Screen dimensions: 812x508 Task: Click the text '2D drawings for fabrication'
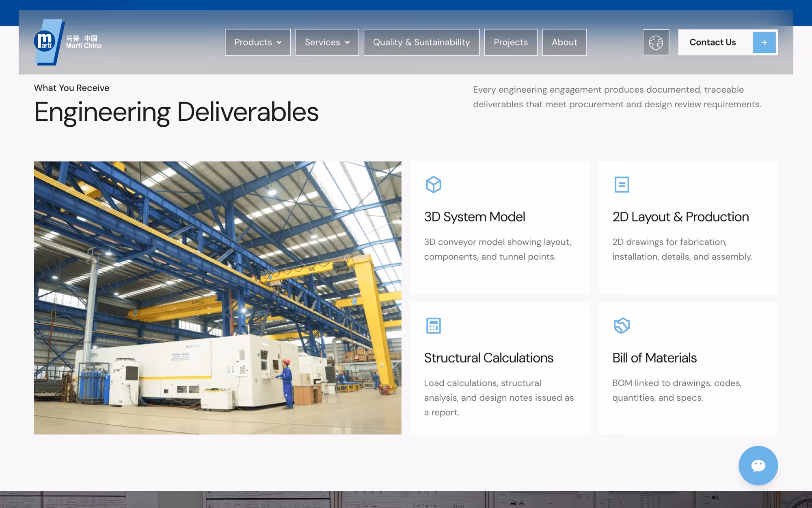(669, 242)
